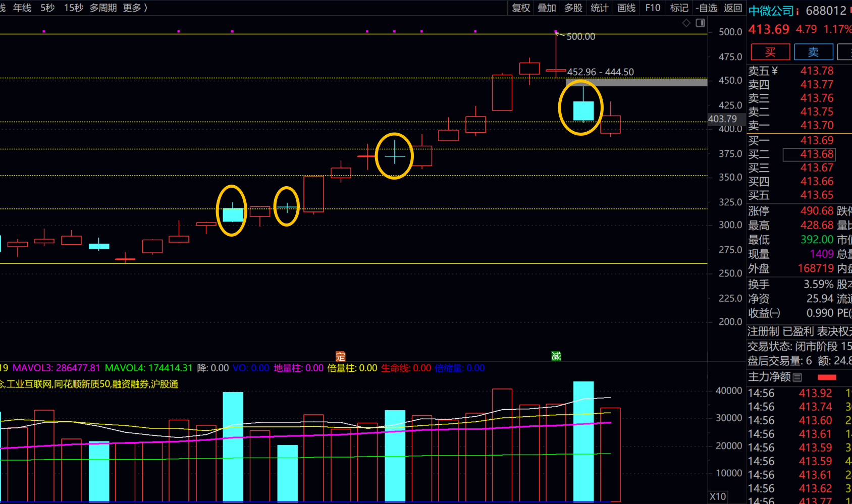Click the 涨停 limit-up price 490.68
This screenshot has height=504, width=852.
817,211
